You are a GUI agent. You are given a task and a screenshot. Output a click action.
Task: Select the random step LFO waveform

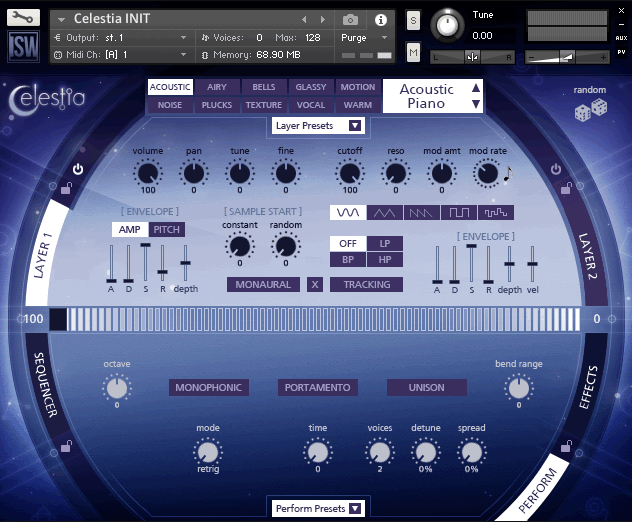coord(496,212)
